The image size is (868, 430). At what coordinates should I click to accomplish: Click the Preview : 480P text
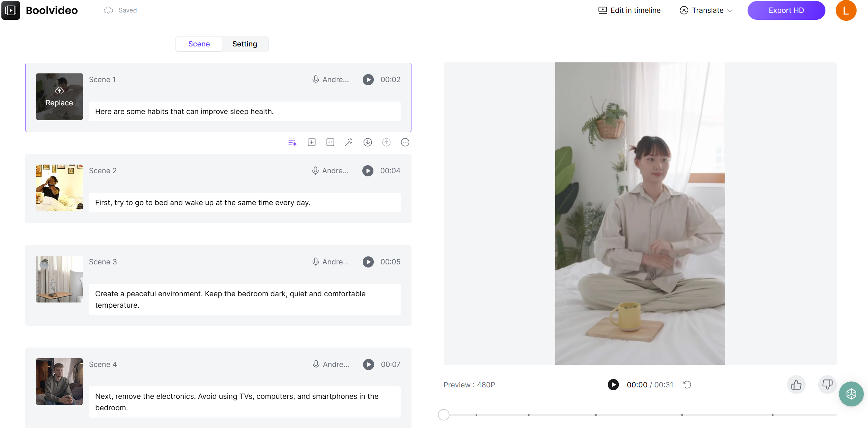coord(469,385)
